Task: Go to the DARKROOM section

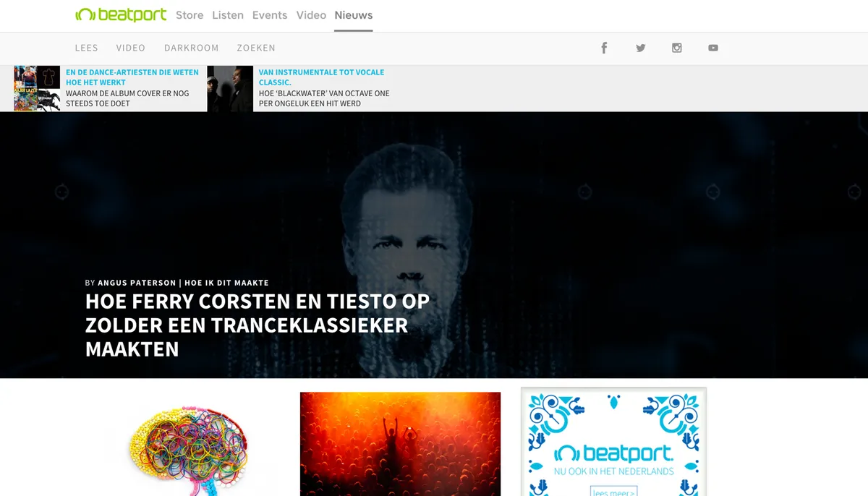Action: point(191,48)
